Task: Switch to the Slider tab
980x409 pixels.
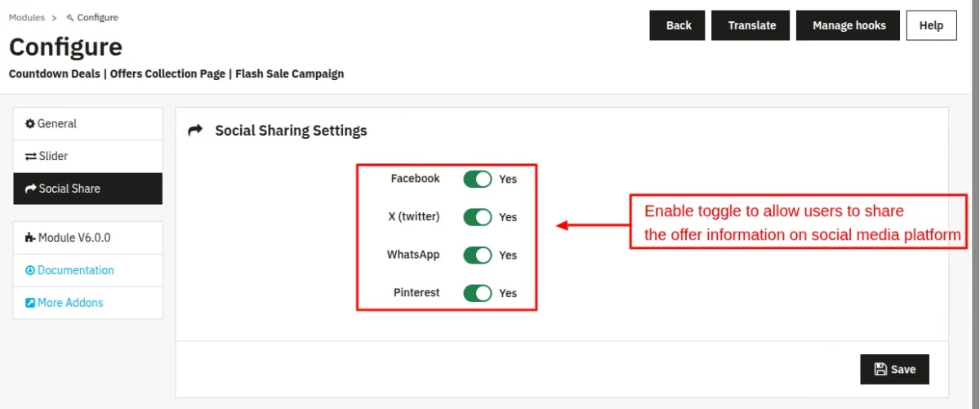Action: click(88, 156)
